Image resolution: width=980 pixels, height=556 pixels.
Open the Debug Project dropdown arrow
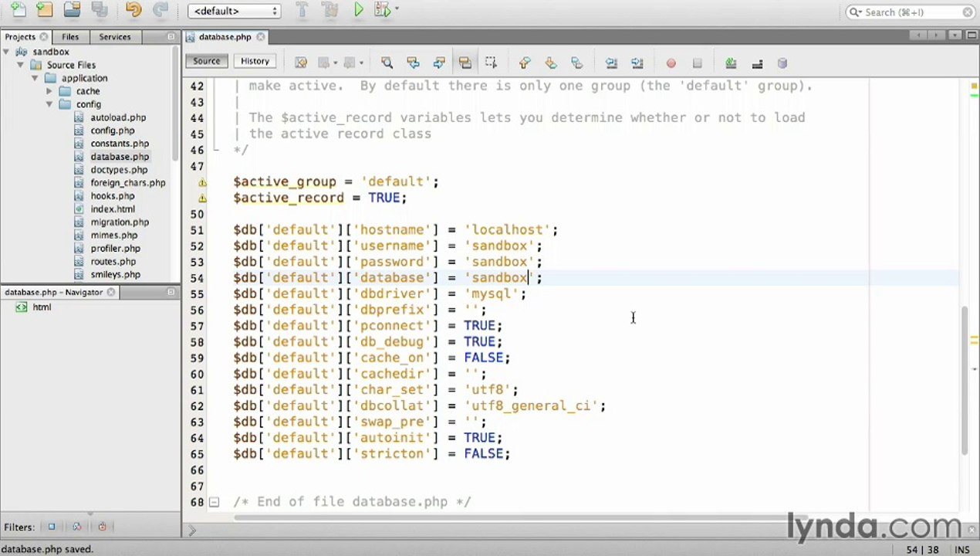397,10
